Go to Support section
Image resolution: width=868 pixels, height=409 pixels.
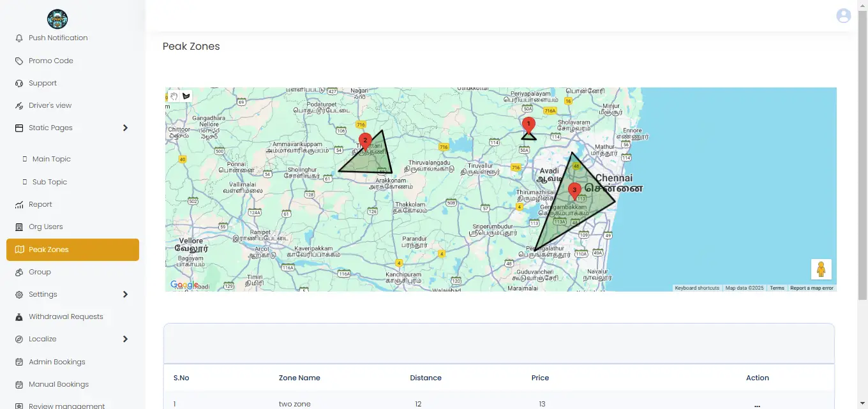click(43, 84)
